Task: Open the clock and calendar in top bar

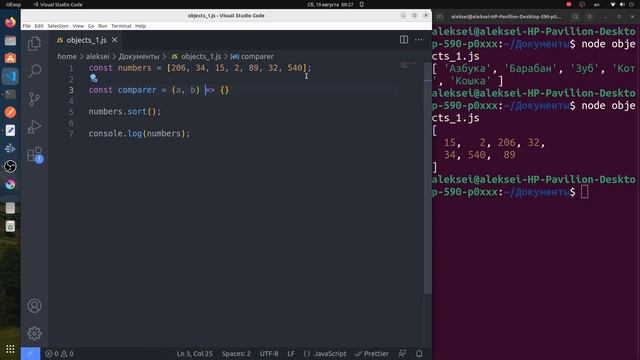Action: [x=330, y=4]
